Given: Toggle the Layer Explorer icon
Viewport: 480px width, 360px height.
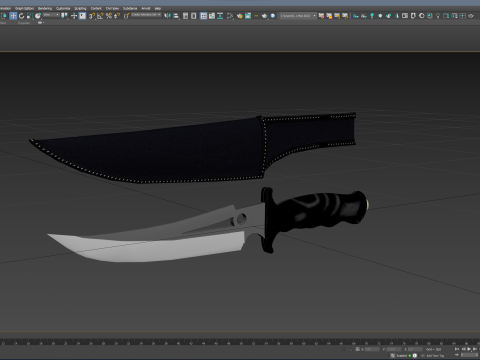Looking at the screenshot, I should [193, 16].
